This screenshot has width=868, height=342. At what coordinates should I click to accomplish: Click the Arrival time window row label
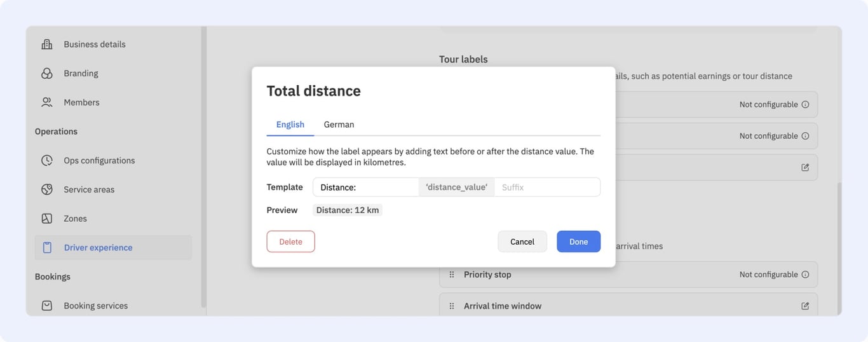pos(503,306)
